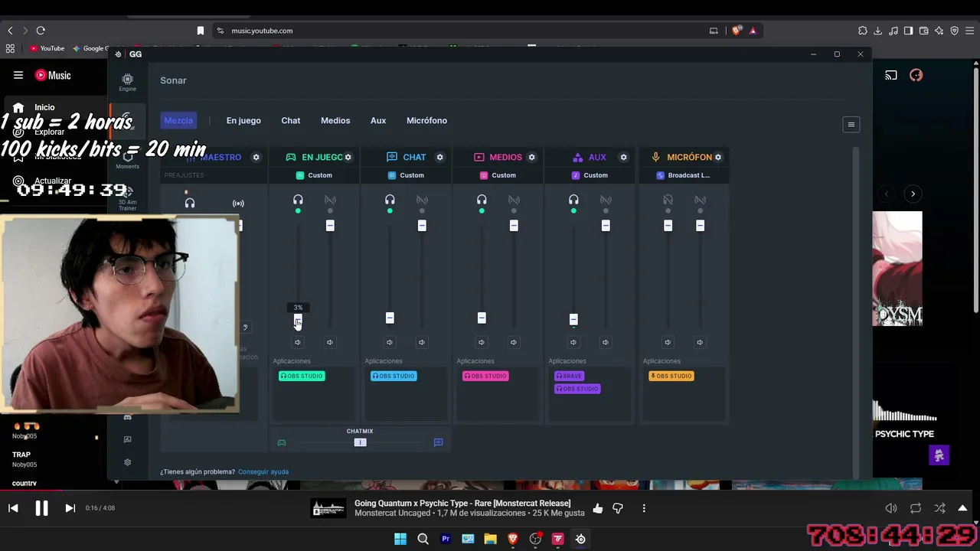
Task: Toggle headphone monitoring for MICRÓFONO channel
Action: (x=668, y=201)
